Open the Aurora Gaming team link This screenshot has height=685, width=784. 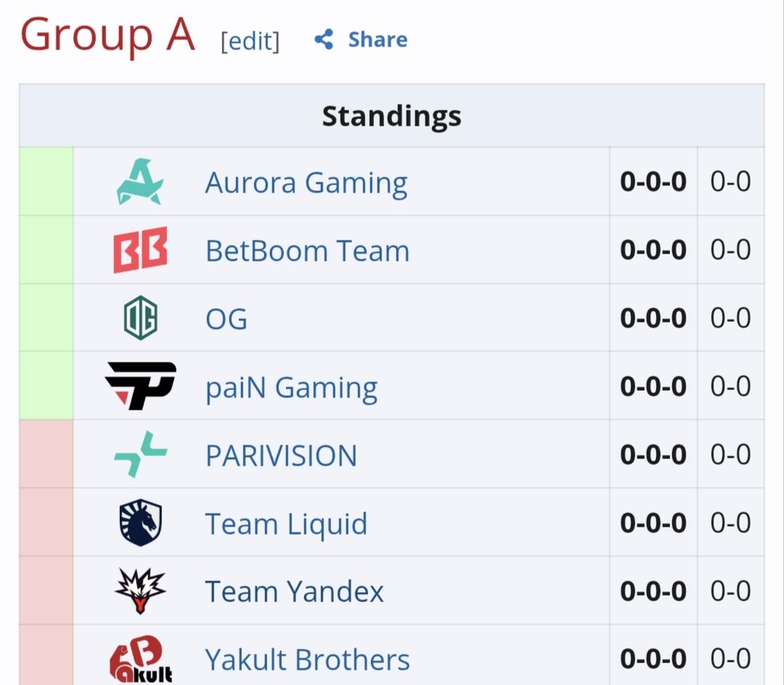306,182
